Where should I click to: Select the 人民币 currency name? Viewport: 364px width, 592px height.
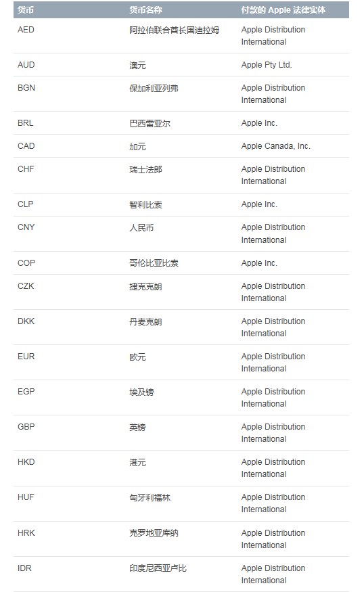tap(141, 227)
